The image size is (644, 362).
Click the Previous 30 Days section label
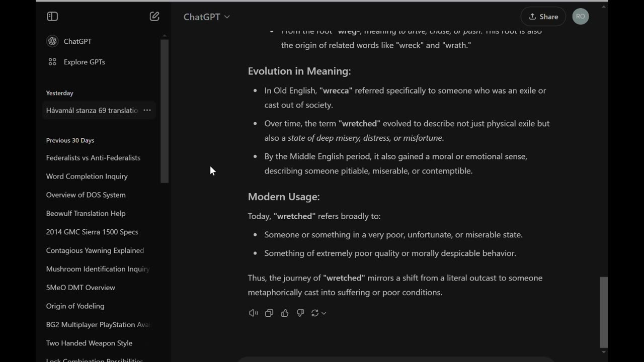tap(70, 140)
